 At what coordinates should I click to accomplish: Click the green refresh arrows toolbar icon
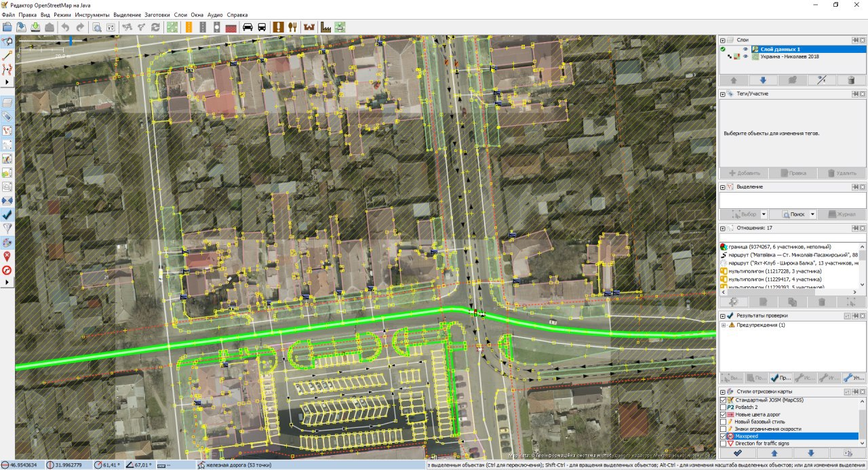click(x=156, y=27)
